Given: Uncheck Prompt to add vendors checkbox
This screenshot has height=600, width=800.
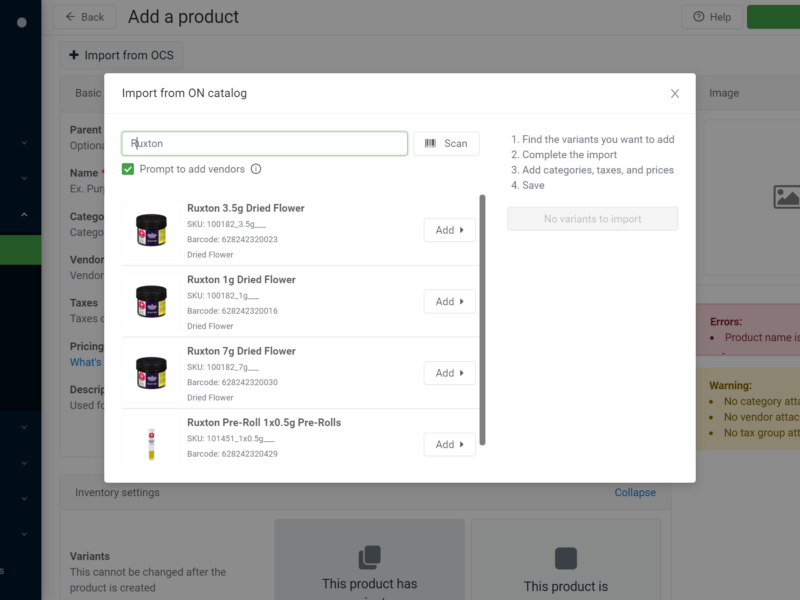Looking at the screenshot, I should click(x=128, y=169).
